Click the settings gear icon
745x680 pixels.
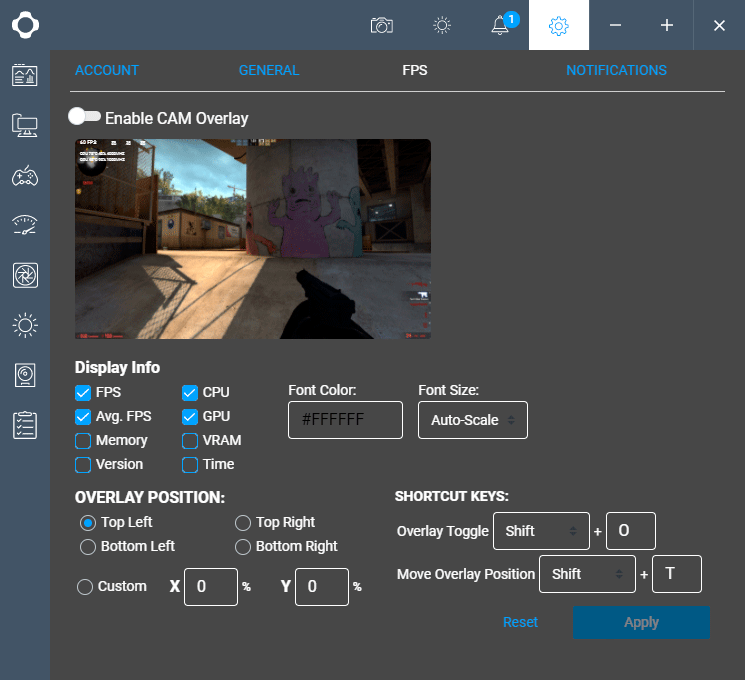pyautogui.click(x=559, y=25)
